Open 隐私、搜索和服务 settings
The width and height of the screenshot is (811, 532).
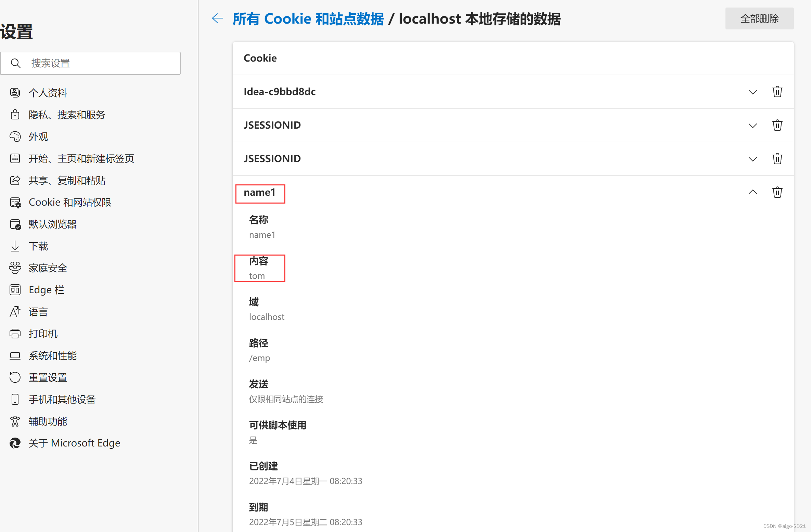pyautogui.click(x=67, y=115)
